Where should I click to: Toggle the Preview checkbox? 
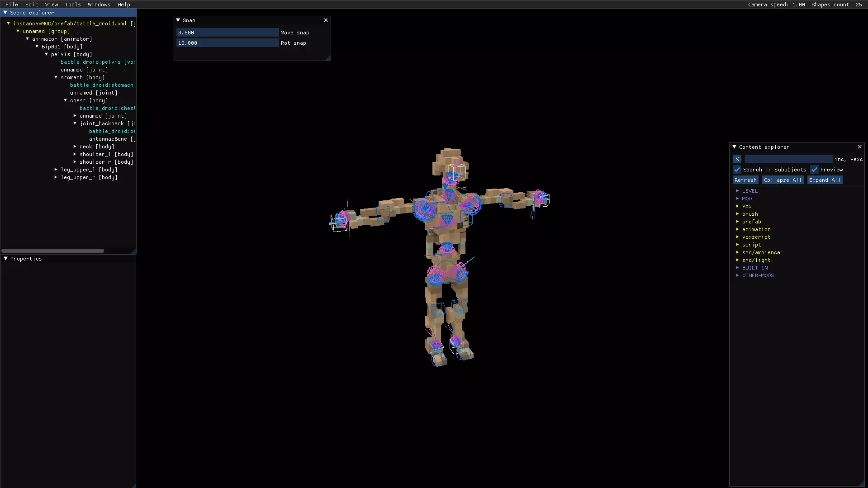point(815,170)
